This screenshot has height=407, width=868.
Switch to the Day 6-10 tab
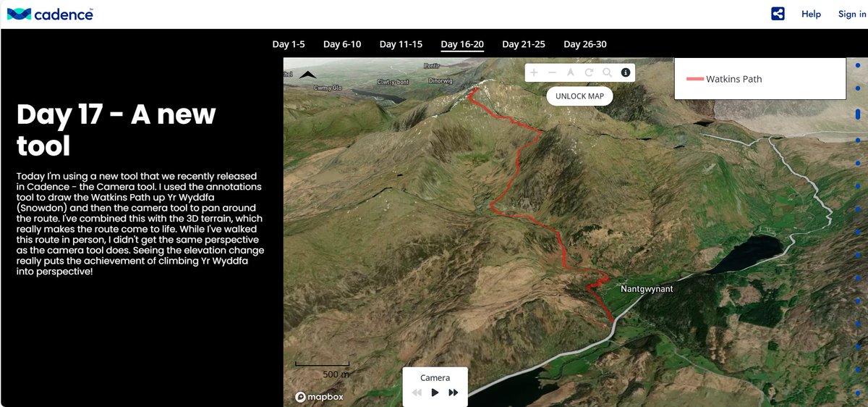tap(342, 44)
